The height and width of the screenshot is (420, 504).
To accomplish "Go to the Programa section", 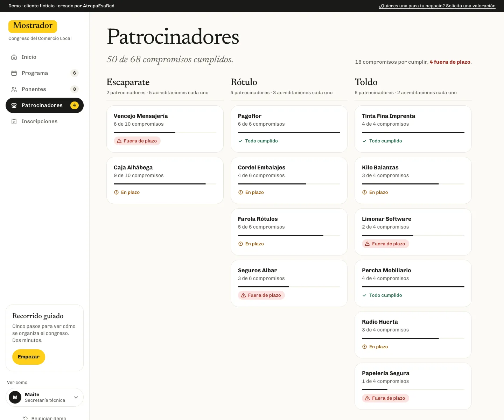I will 44,73.
